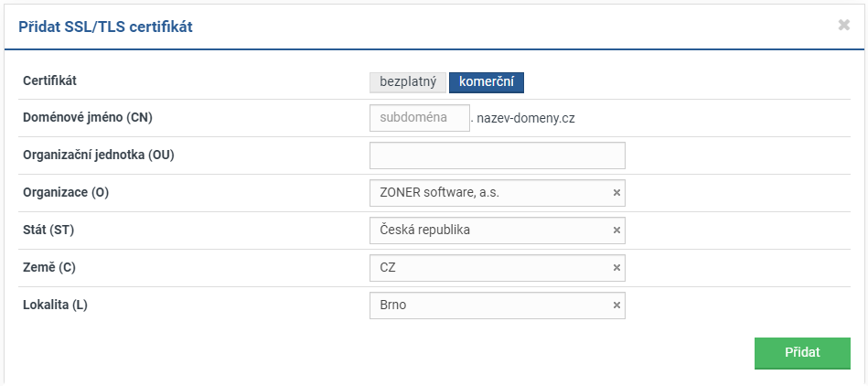Edit the Česká republika state field

coord(489,231)
